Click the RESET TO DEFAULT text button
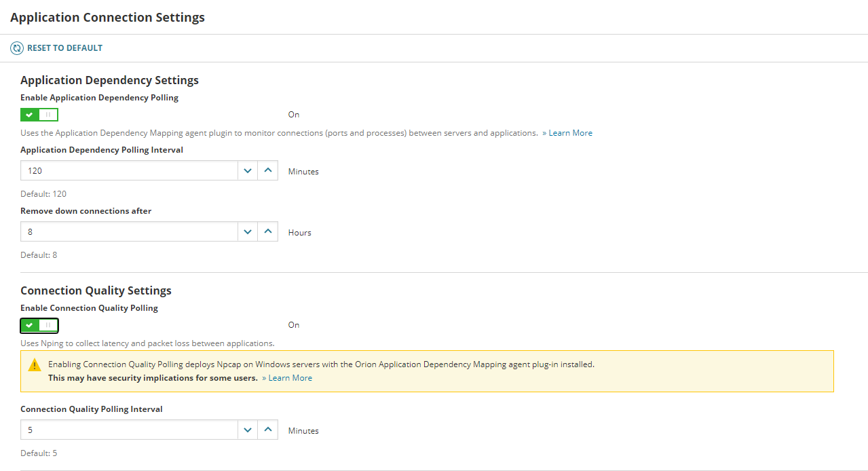868x471 pixels. click(x=64, y=48)
